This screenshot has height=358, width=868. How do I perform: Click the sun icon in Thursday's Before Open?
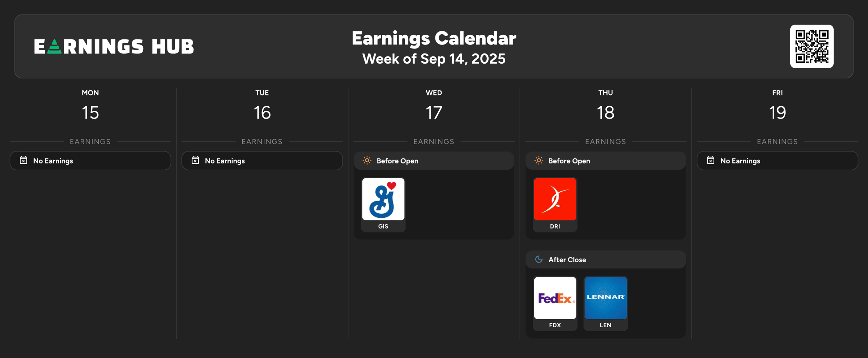539,161
